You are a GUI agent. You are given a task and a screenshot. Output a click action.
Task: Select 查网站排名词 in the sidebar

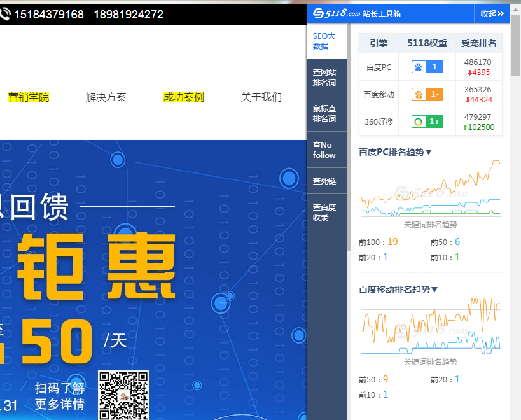tap(323, 78)
